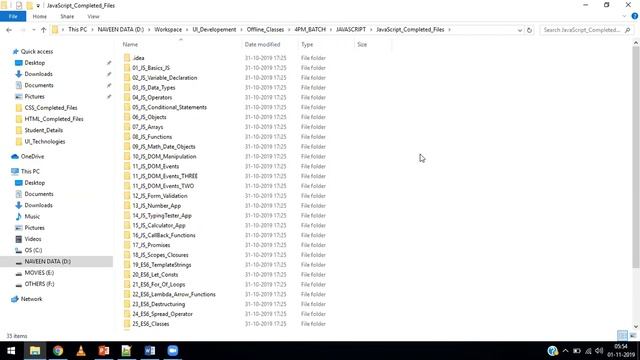This screenshot has height=360, width=640.
Task: Refresh the current folder view
Action: pyautogui.click(x=529, y=30)
